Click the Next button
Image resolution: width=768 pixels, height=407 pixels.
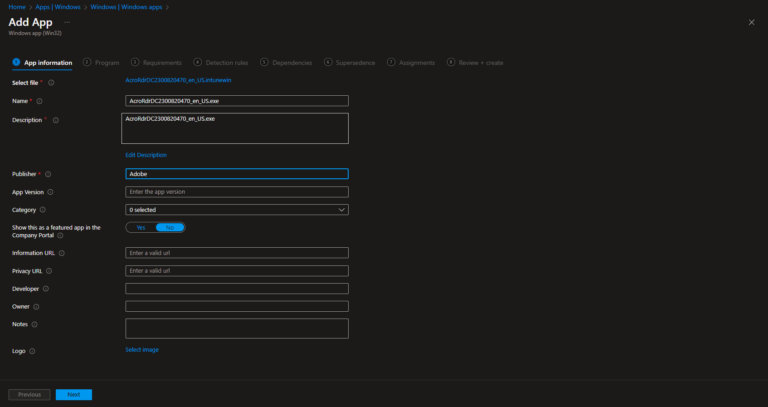[x=74, y=395]
